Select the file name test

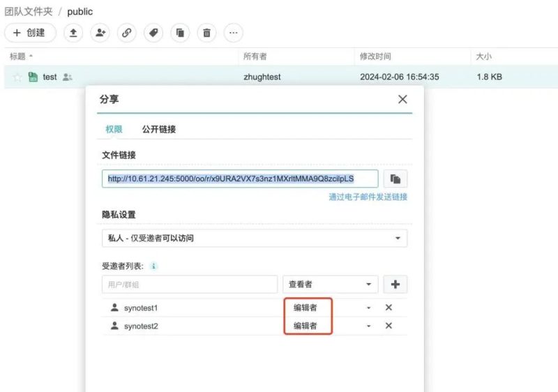click(x=50, y=77)
